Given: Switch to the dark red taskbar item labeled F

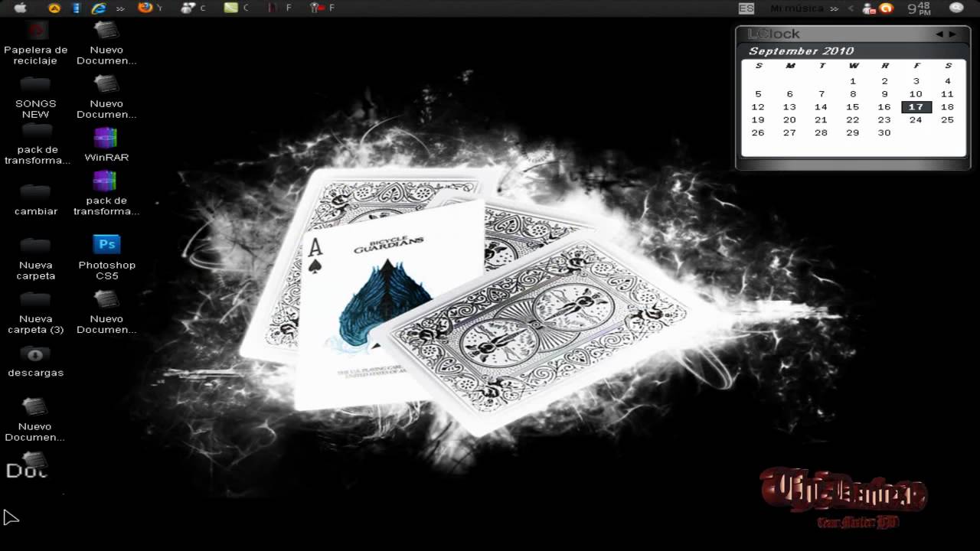Looking at the screenshot, I should (x=279, y=8).
